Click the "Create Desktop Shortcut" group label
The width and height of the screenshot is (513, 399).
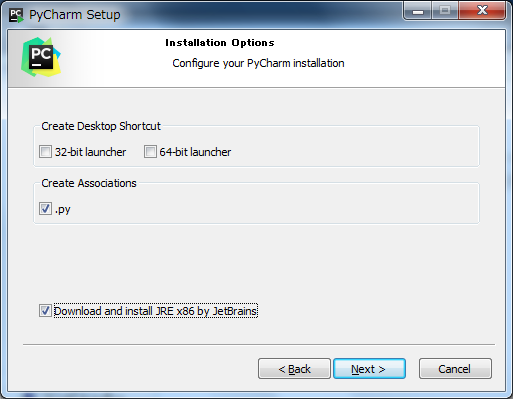point(101,126)
